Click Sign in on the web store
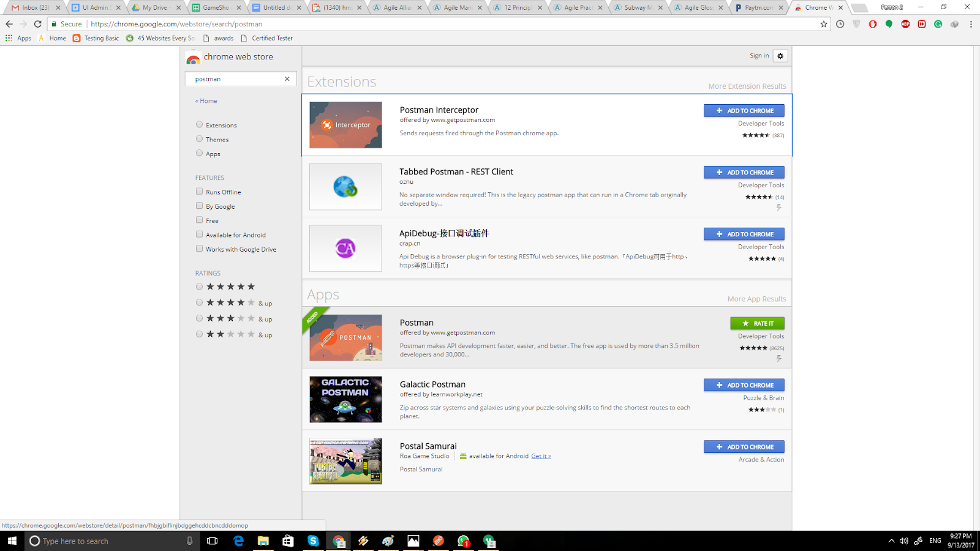 759,56
